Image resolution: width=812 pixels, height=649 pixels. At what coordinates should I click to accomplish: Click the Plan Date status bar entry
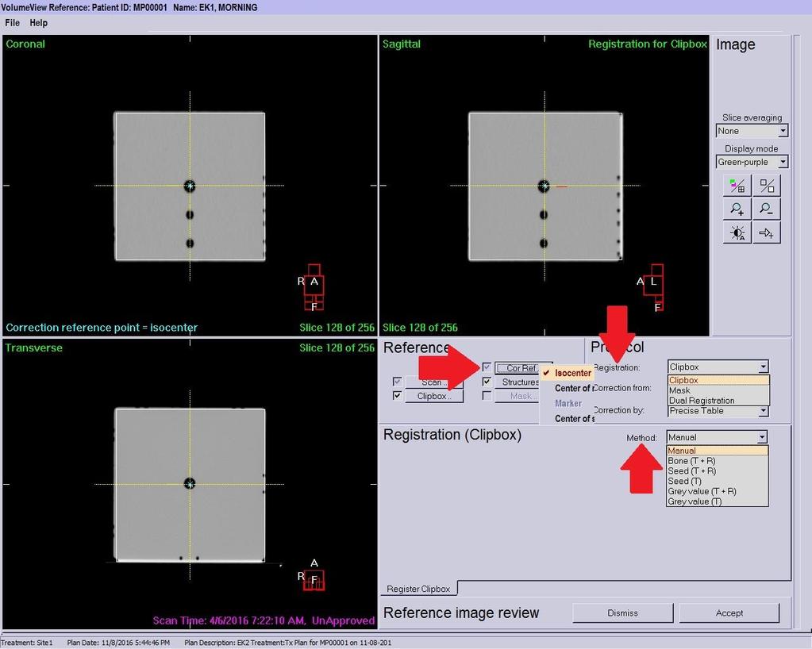click(118, 643)
